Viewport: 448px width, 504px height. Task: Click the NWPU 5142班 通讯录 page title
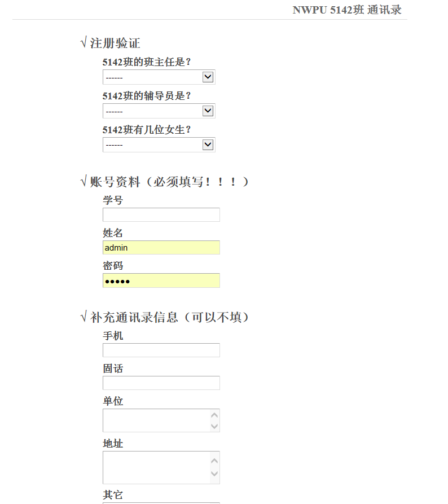(347, 10)
